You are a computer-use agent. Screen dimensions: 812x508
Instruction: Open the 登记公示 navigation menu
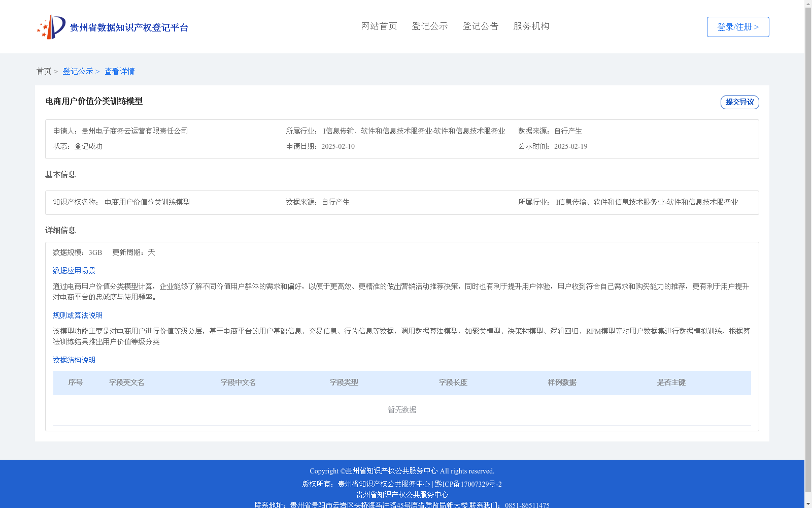[x=430, y=26]
